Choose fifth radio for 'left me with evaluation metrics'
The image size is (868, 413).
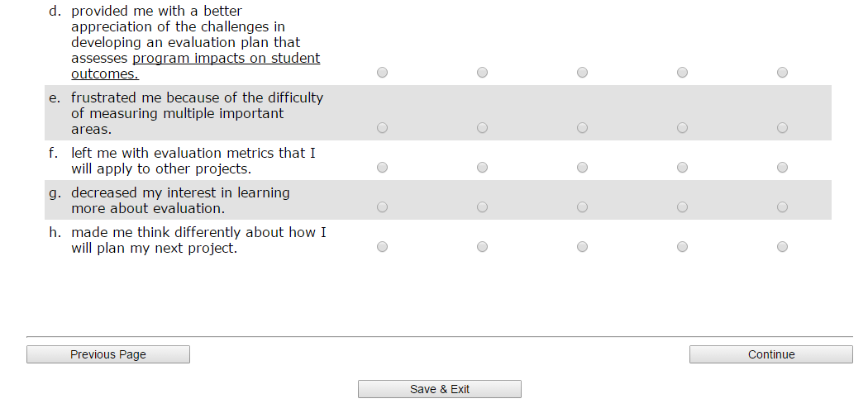point(782,168)
